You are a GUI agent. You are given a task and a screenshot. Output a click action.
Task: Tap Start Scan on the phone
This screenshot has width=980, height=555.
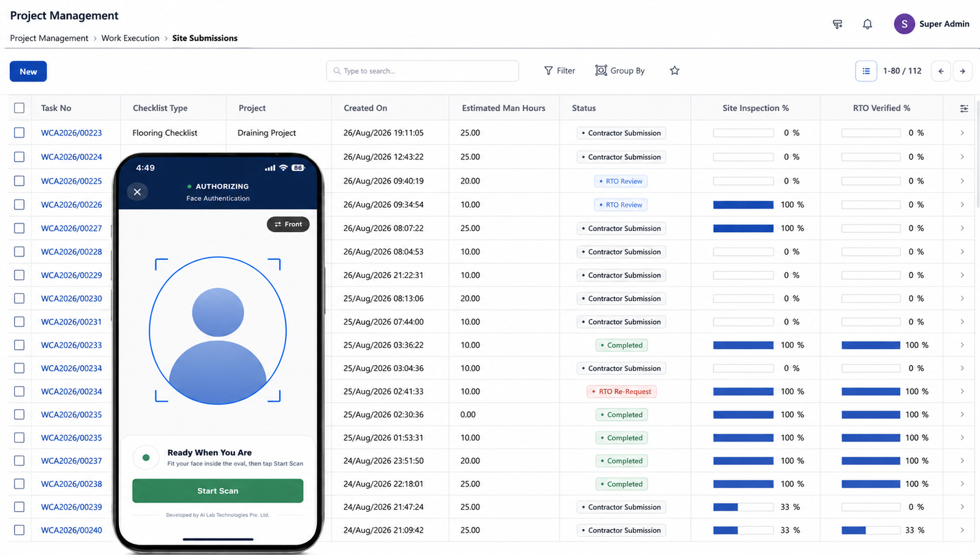217,491
